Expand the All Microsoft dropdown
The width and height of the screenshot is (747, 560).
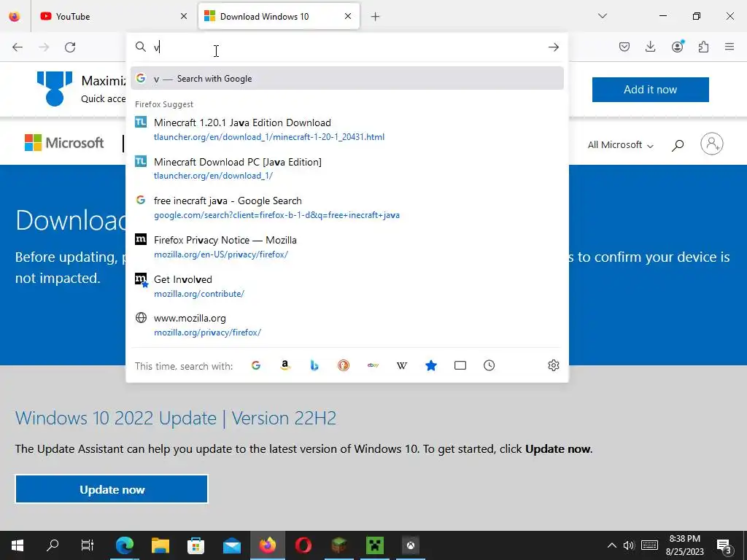tap(620, 145)
